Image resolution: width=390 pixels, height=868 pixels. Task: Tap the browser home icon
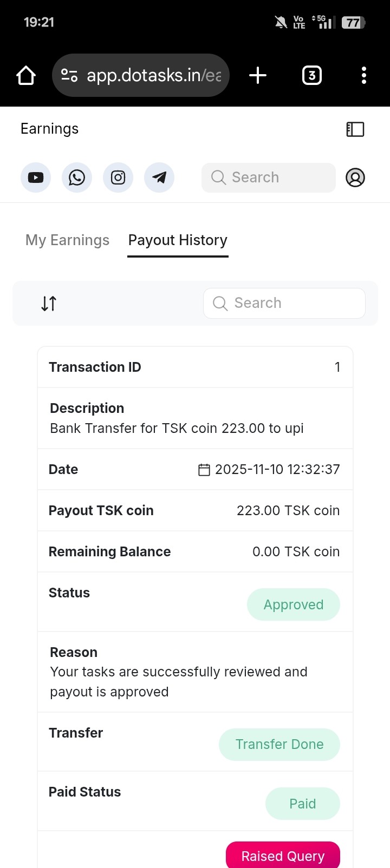(26, 75)
